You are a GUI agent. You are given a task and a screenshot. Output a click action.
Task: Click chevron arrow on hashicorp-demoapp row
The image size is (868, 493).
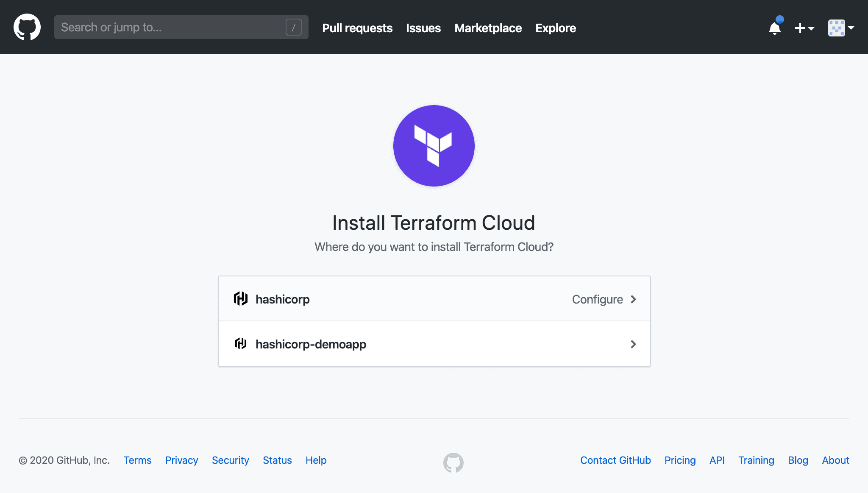coord(633,344)
